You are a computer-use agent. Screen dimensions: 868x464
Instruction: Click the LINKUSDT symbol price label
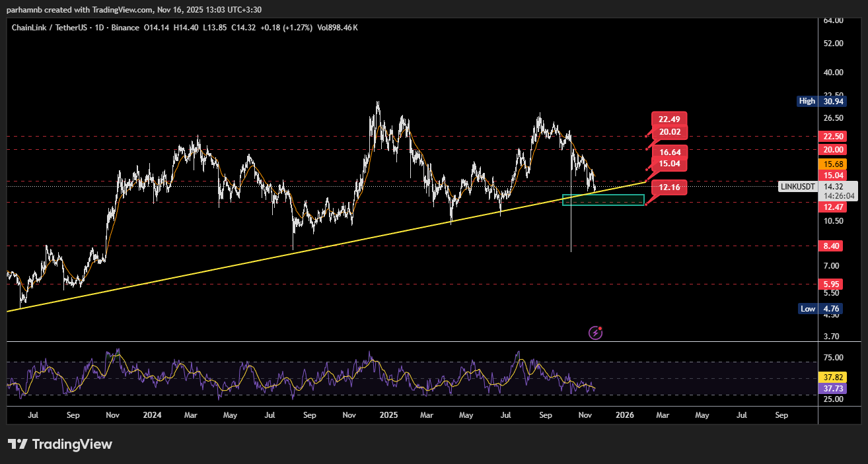point(798,187)
